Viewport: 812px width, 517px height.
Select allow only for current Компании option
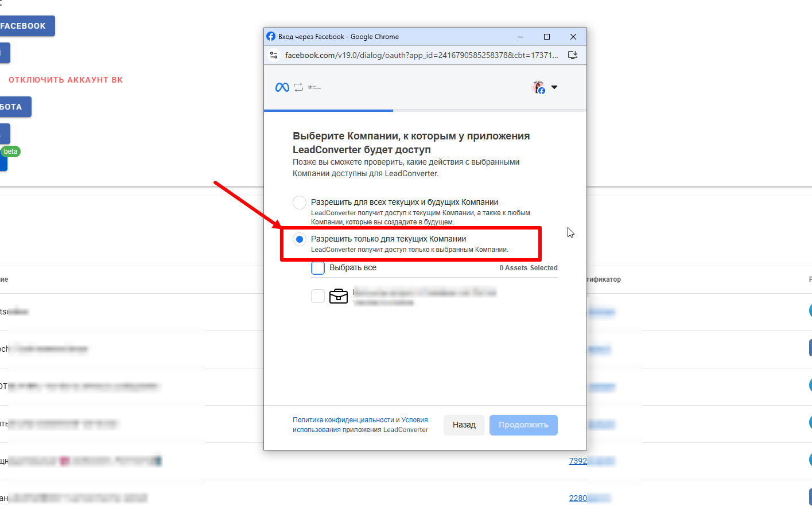coord(300,239)
